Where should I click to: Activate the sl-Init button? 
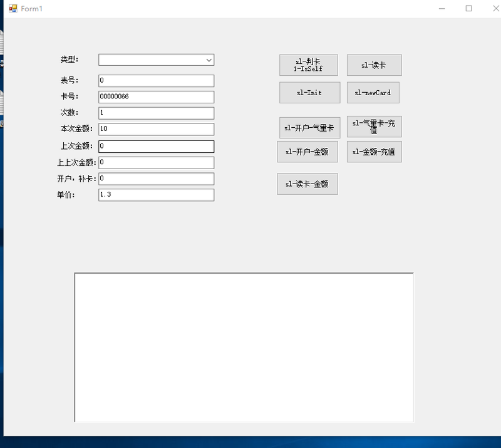pyautogui.click(x=309, y=93)
